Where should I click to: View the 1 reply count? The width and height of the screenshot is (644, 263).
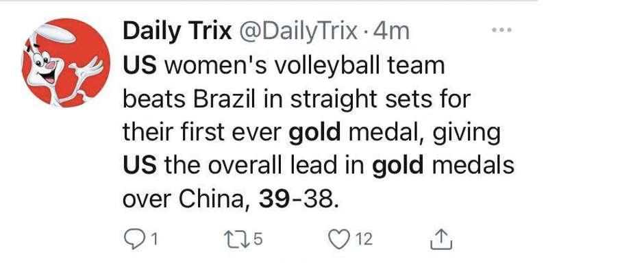[154, 239]
